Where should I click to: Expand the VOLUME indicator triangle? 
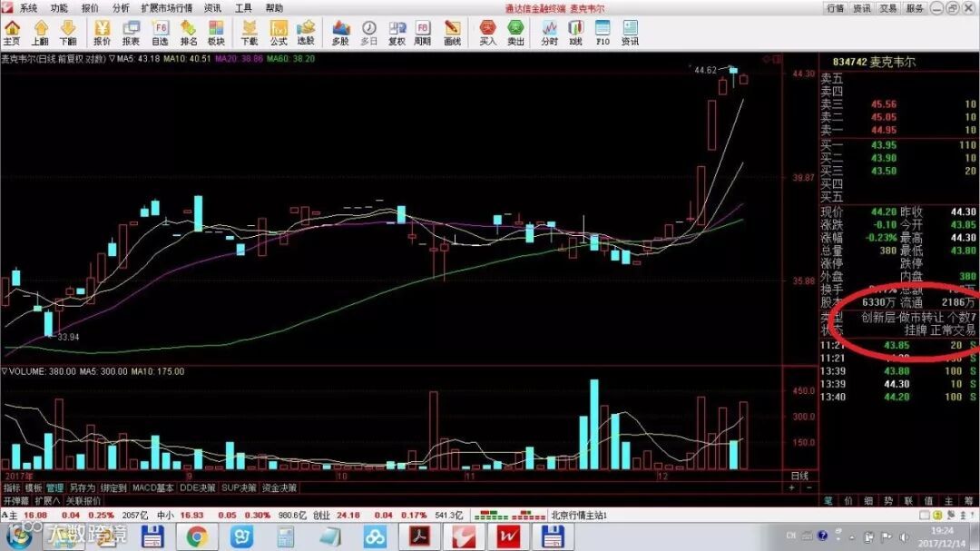click(x=5, y=371)
